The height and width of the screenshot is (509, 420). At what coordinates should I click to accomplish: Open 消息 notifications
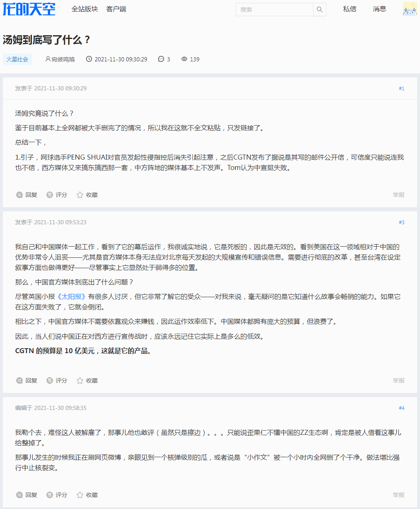tap(379, 9)
